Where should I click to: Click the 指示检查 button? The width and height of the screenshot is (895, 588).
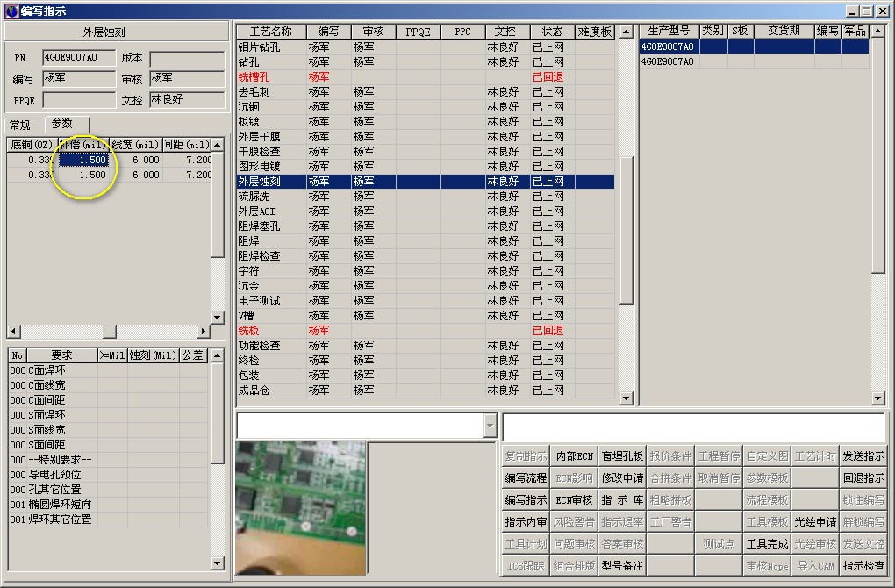(863, 566)
